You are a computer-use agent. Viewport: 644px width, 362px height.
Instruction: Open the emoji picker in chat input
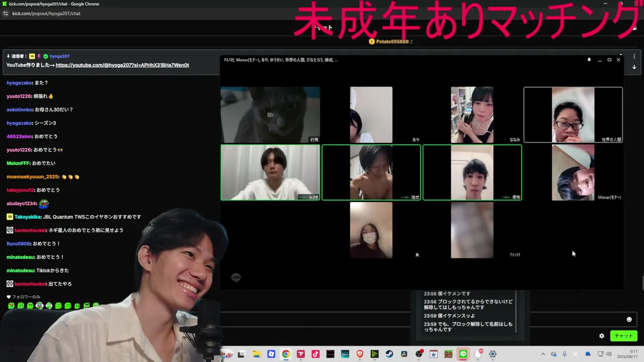coord(629,319)
